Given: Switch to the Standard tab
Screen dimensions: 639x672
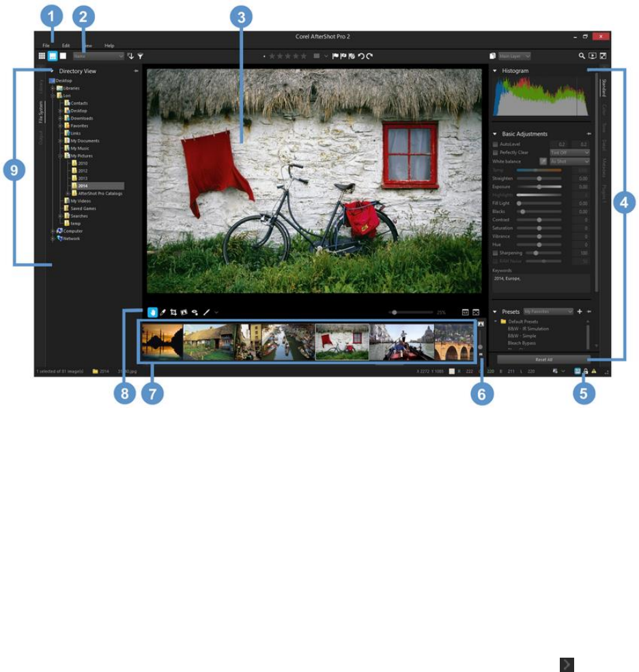Looking at the screenshot, I should point(603,87).
